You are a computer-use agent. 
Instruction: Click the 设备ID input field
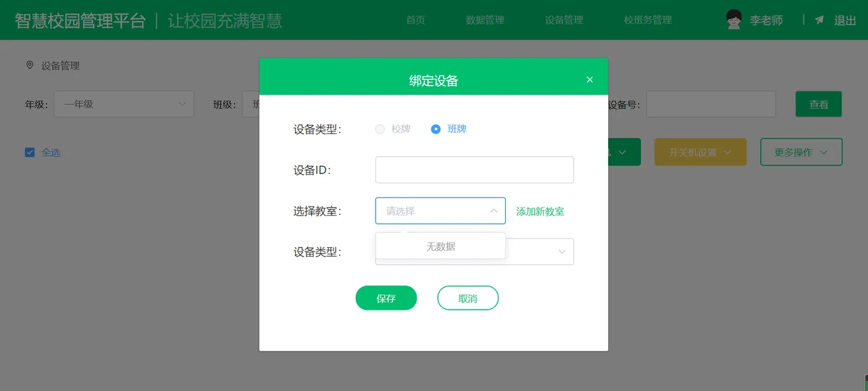pyautogui.click(x=474, y=170)
